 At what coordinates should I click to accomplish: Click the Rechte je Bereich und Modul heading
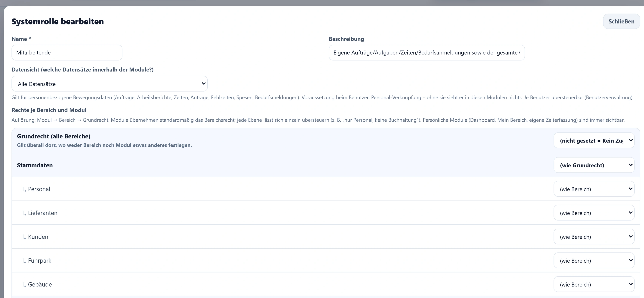(49, 110)
